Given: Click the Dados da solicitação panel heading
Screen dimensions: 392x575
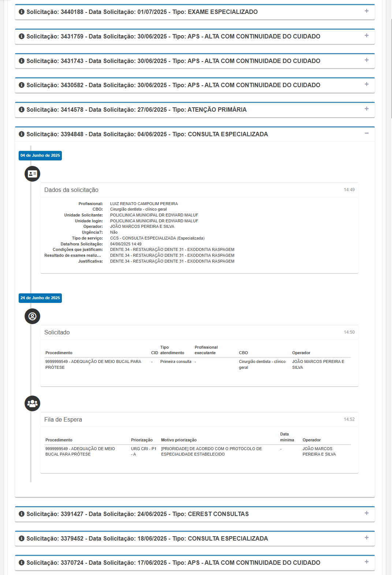Looking at the screenshot, I should pyautogui.click(x=71, y=190).
